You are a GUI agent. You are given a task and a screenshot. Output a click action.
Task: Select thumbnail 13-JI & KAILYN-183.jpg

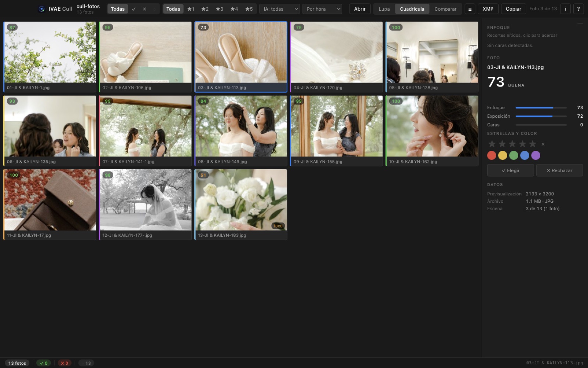(241, 205)
